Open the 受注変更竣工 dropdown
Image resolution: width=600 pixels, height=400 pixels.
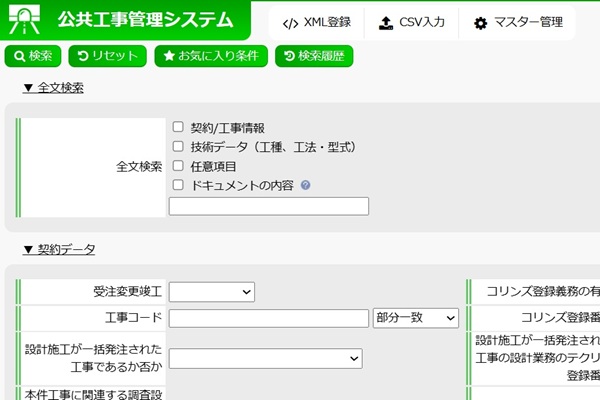[212, 291]
